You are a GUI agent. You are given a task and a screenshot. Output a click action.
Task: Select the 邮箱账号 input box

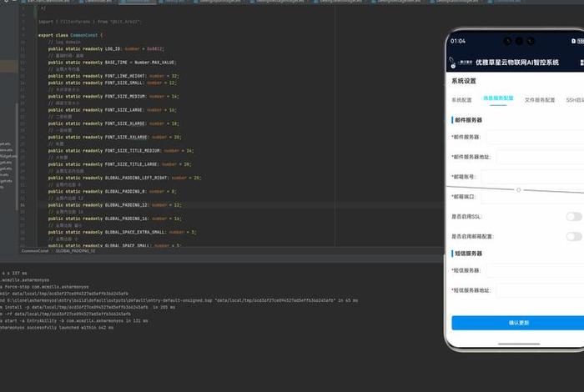(531, 177)
